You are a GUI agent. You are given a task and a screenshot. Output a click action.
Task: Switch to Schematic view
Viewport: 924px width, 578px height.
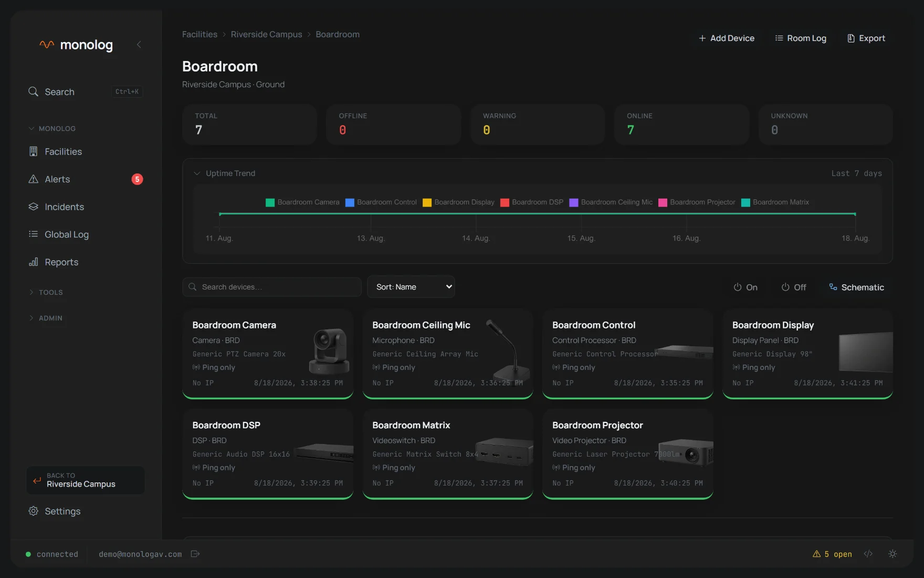[857, 287]
